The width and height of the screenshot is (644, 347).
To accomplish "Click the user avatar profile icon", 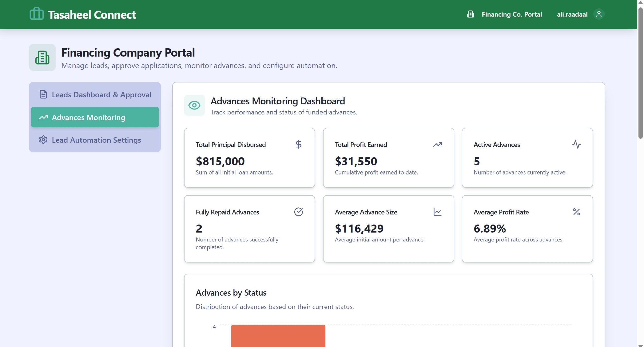I will click(599, 14).
